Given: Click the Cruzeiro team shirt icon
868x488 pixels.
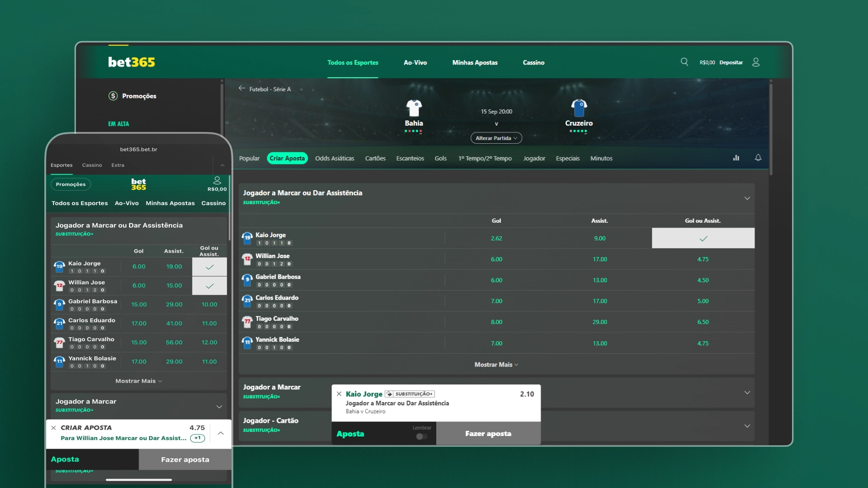Looking at the screenshot, I should (x=579, y=108).
